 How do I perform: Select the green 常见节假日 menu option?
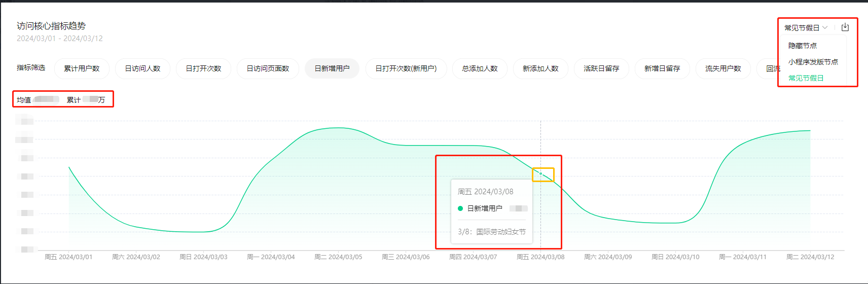(806, 78)
